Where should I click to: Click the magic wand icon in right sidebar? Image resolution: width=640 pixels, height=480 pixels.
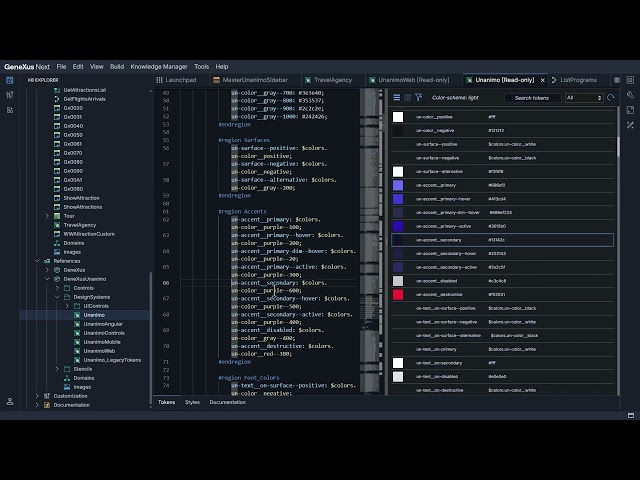click(x=630, y=125)
